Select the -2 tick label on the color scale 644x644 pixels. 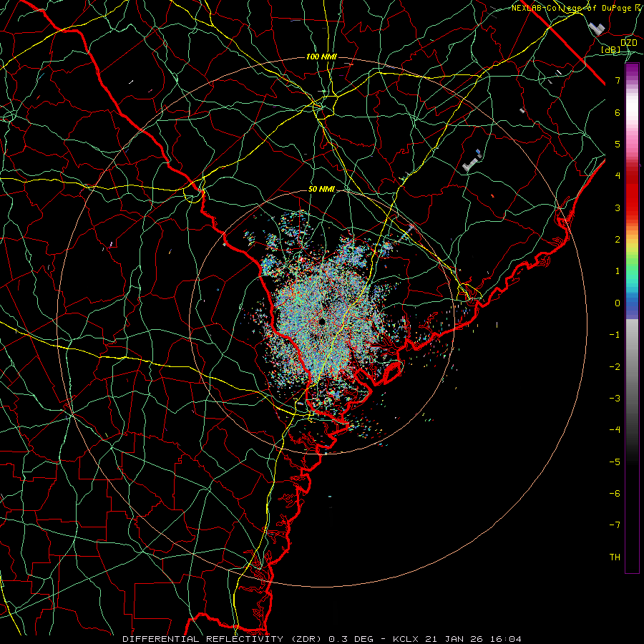(x=615, y=367)
